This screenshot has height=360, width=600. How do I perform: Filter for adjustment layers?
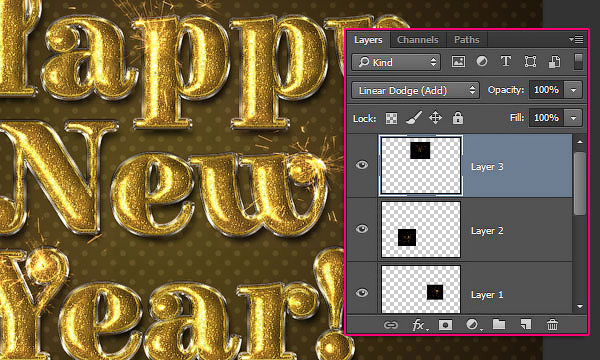coord(482,62)
